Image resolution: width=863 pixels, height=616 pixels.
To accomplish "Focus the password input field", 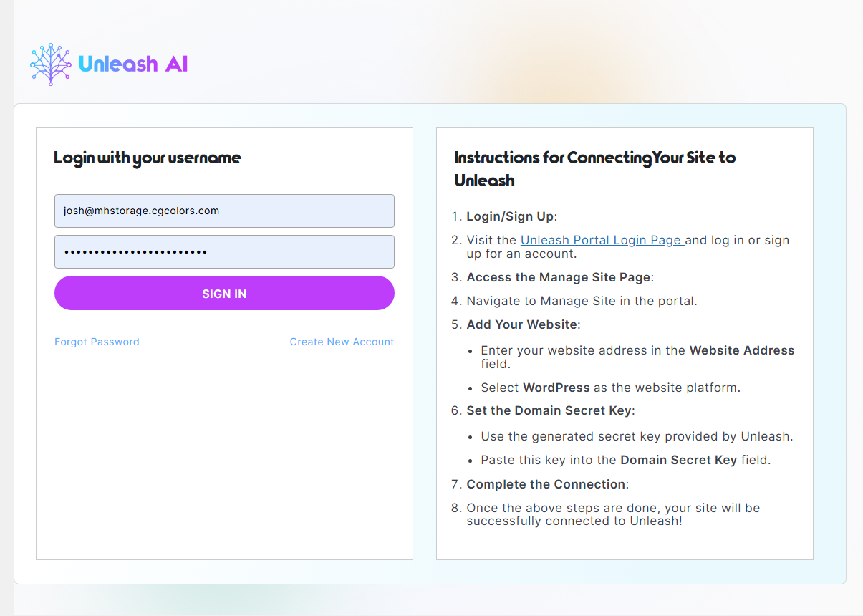I will click(x=224, y=252).
